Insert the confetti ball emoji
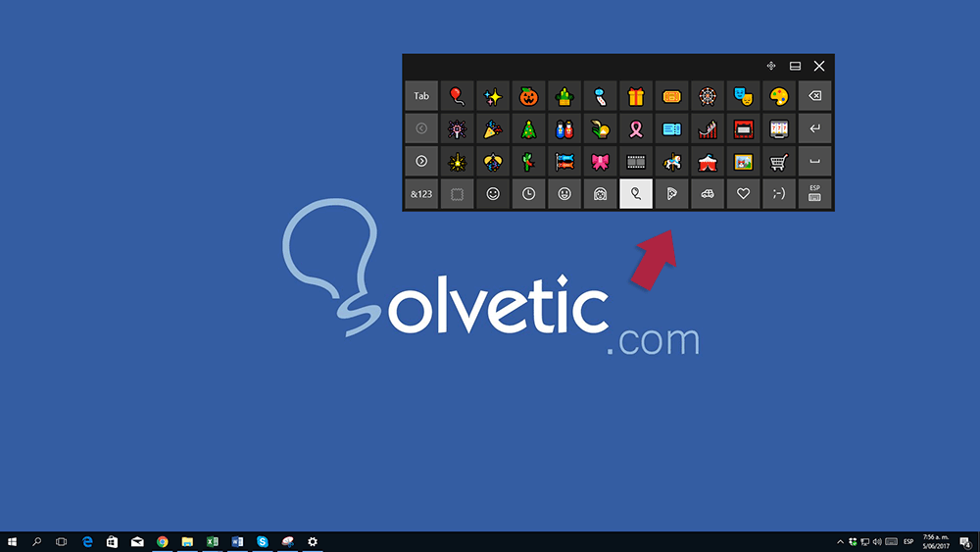 point(493,162)
